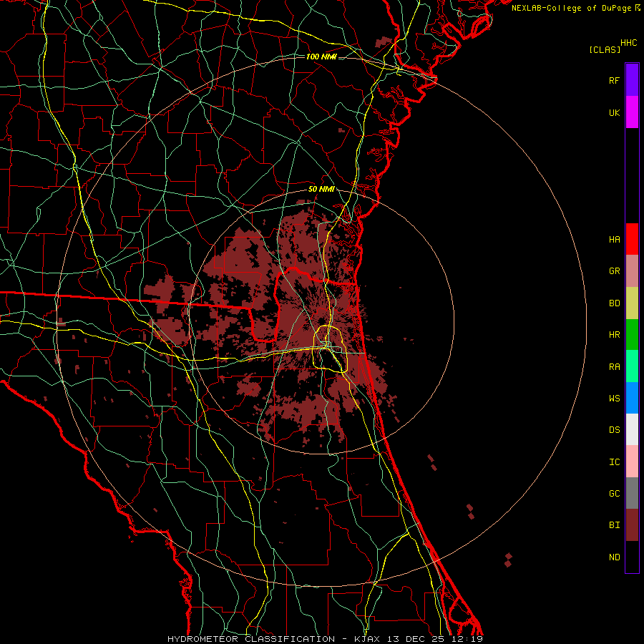Click the 'UK' legend label
644x644 pixels.
(x=614, y=112)
